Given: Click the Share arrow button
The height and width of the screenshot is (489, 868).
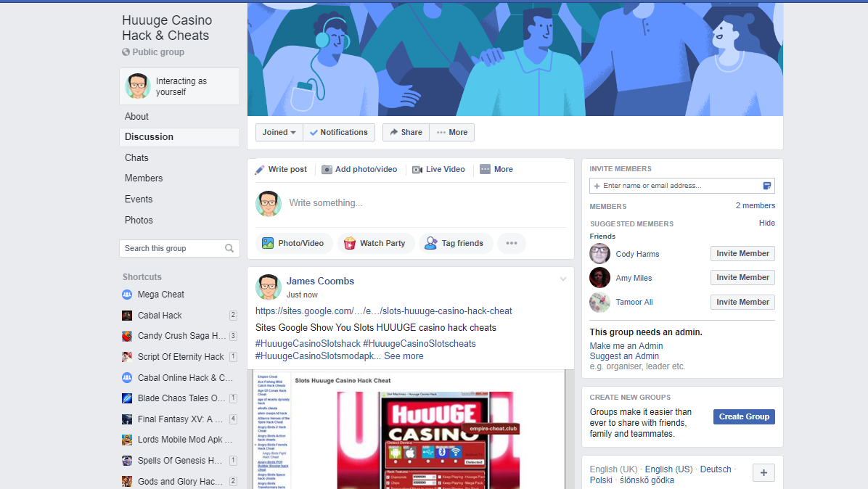Looking at the screenshot, I should click(x=406, y=132).
